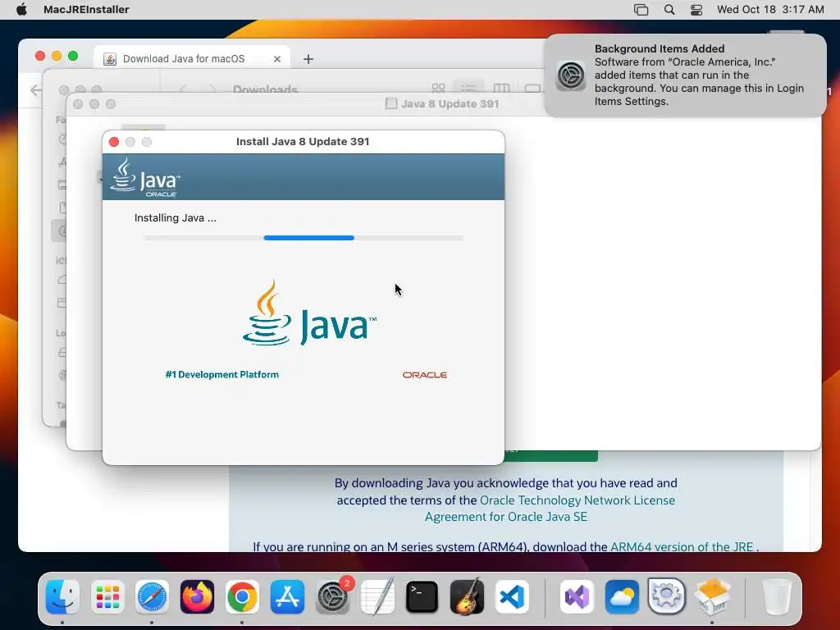Click the System Settings icon in notification

coord(571,75)
